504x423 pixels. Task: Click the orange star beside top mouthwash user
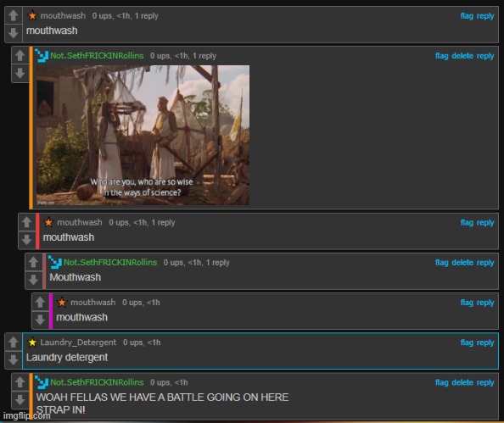32,15
